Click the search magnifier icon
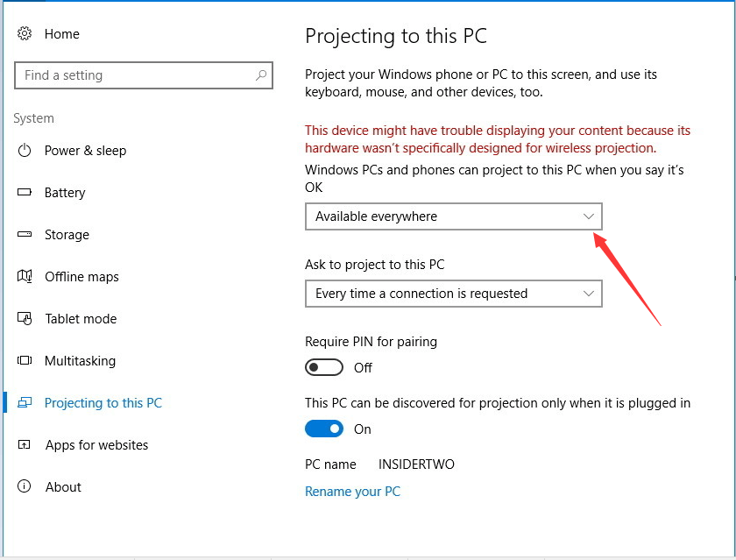Screen dimensions: 736x560 (x=261, y=75)
